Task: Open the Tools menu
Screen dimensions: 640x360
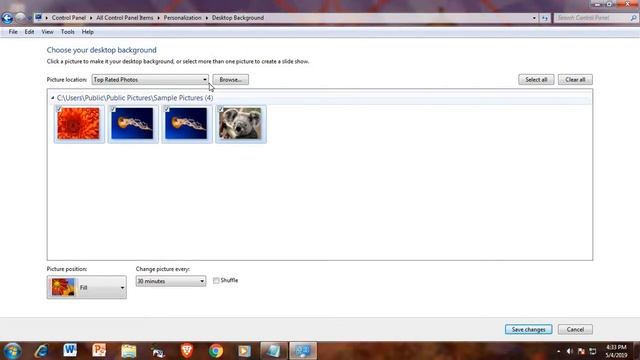Action: pos(68,32)
